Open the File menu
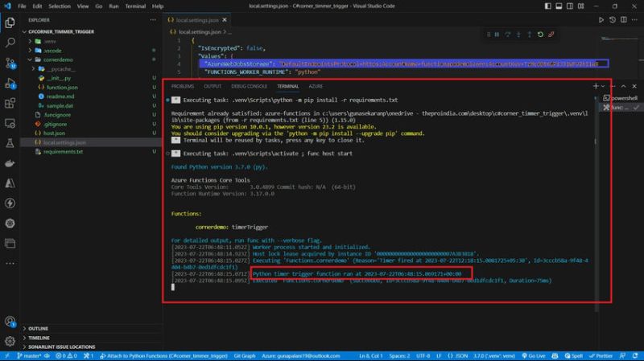This screenshot has height=361, width=644. [x=22, y=6]
